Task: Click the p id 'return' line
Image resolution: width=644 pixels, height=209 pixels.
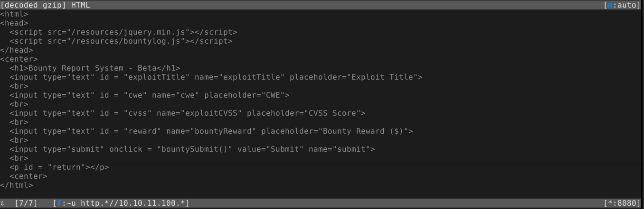Action: [59, 167]
